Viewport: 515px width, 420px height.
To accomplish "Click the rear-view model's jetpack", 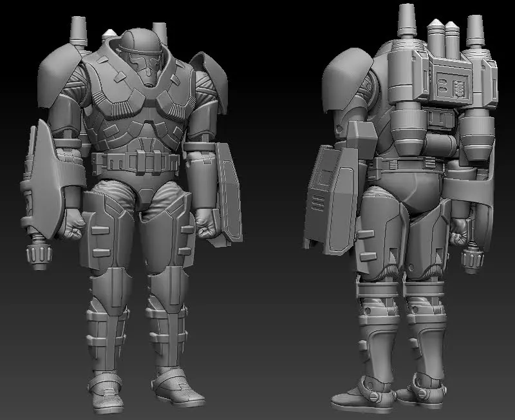I will (x=442, y=84).
